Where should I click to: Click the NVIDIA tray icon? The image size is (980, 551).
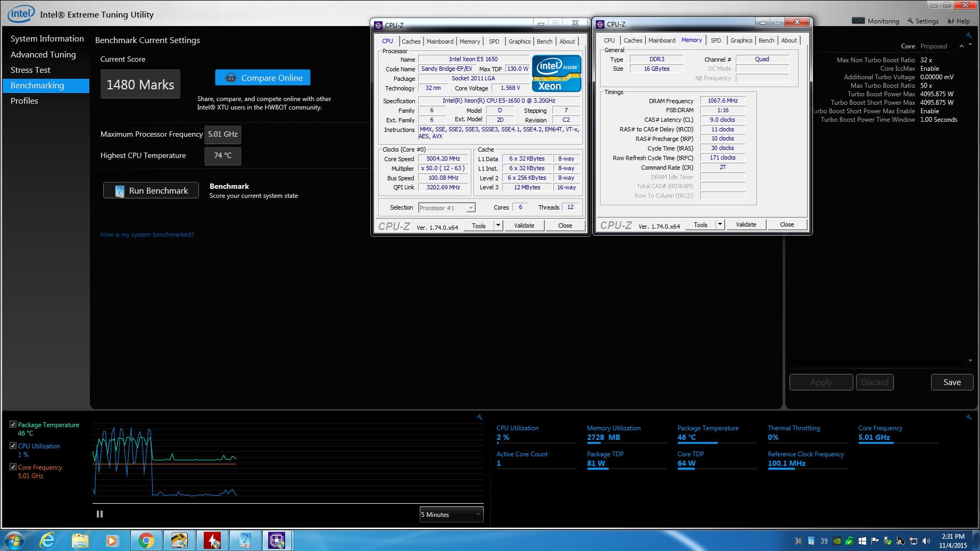click(837, 541)
